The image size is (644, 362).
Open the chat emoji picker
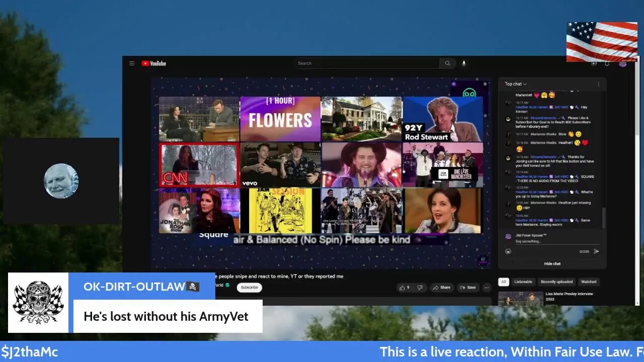[508, 251]
